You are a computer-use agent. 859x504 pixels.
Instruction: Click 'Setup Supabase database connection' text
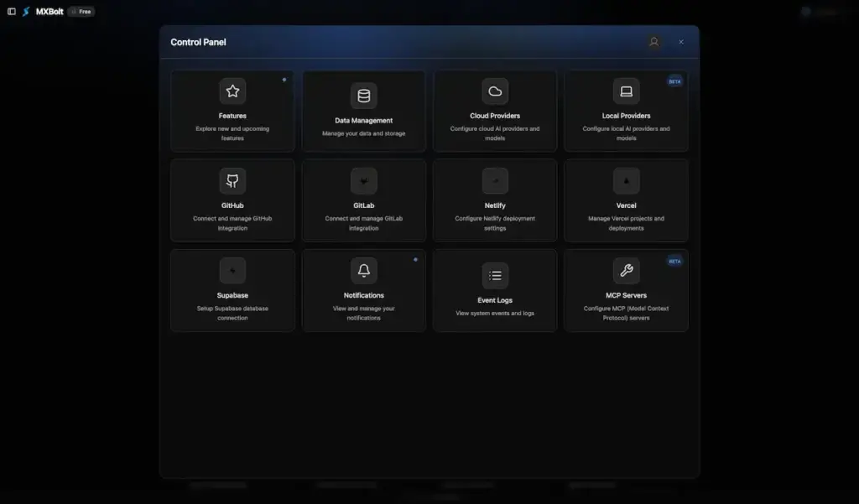click(232, 314)
